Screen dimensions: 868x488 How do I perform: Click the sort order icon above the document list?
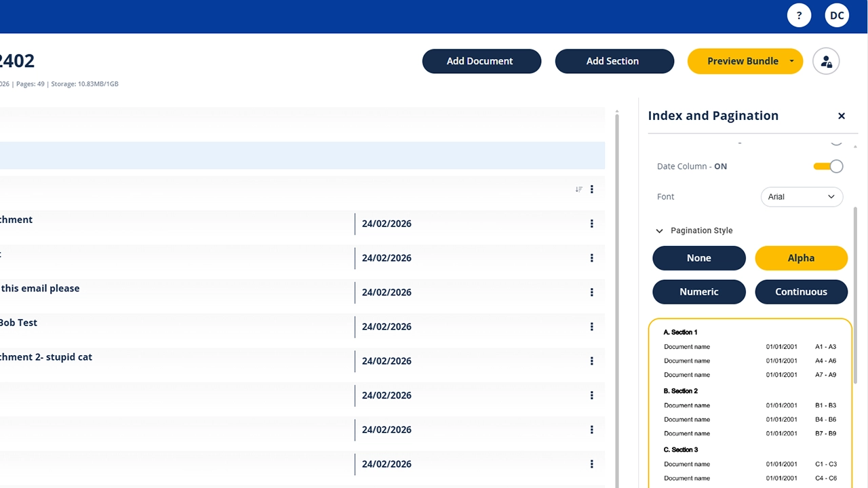click(x=578, y=189)
